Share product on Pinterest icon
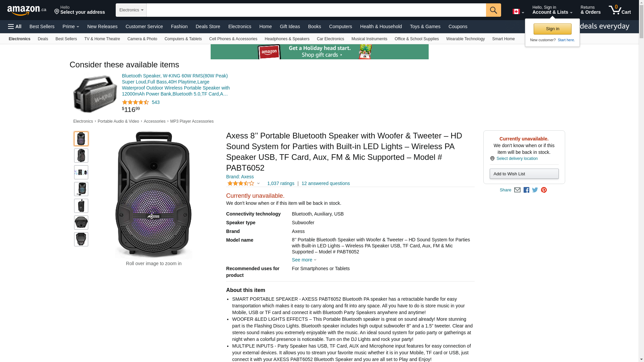Viewport: 644px width, 362px height. (x=544, y=190)
